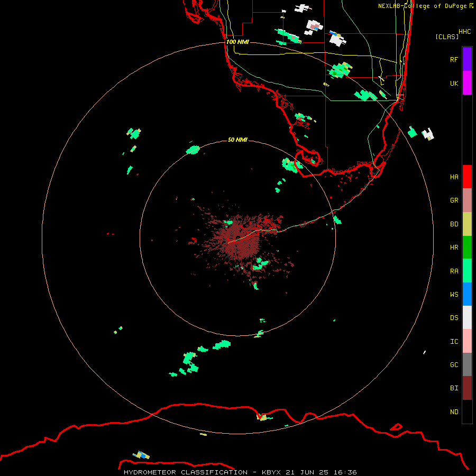Pick the HR dark green legend swatch

pos(467,248)
